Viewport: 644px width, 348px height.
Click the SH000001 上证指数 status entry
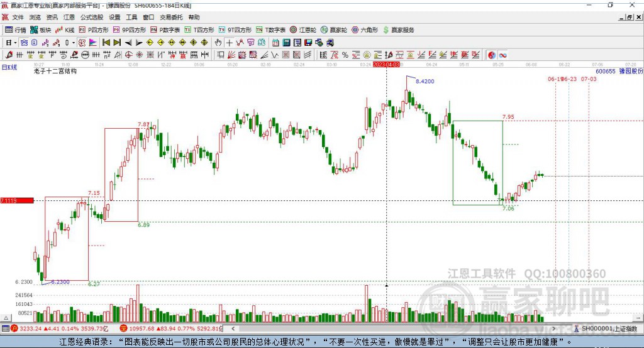click(606, 329)
